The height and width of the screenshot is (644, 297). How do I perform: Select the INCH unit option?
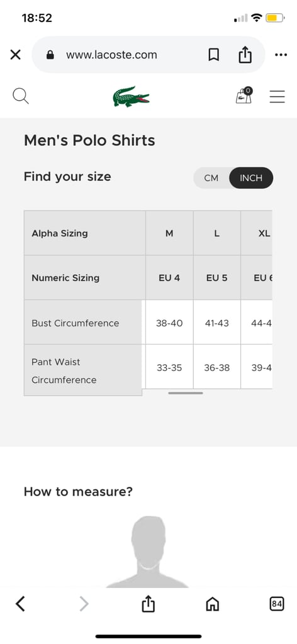click(x=251, y=178)
